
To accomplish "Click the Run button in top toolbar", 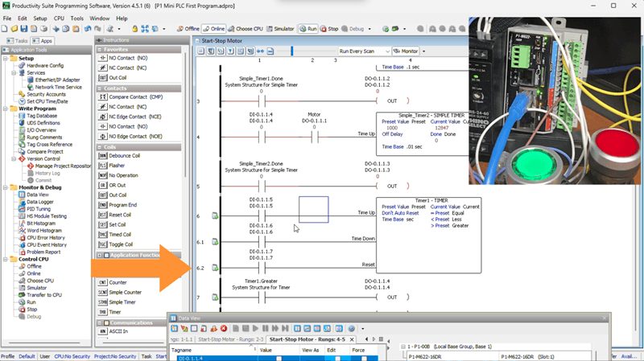I will click(x=308, y=29).
